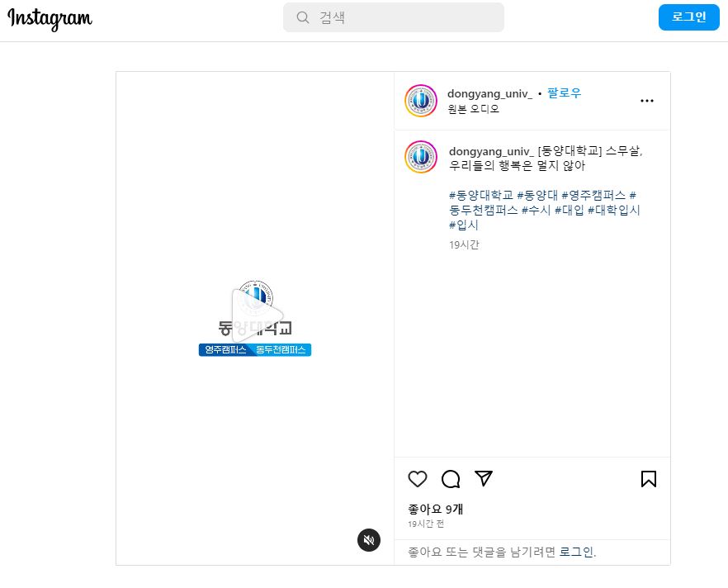Like the post with the heart icon
The image size is (728, 588).
418,479
